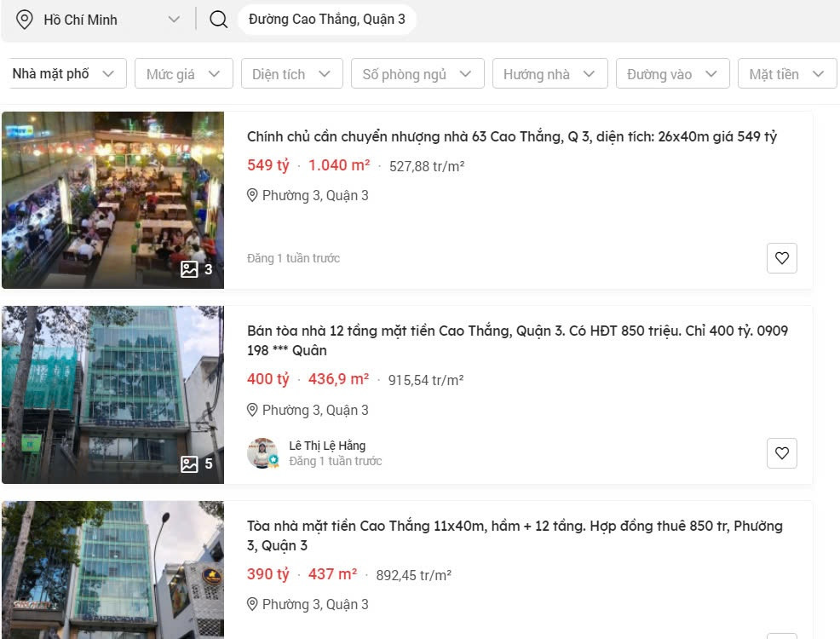Expand the Số phòng ngủ bedroom filter
The width and height of the screenshot is (840, 639).
tap(417, 73)
